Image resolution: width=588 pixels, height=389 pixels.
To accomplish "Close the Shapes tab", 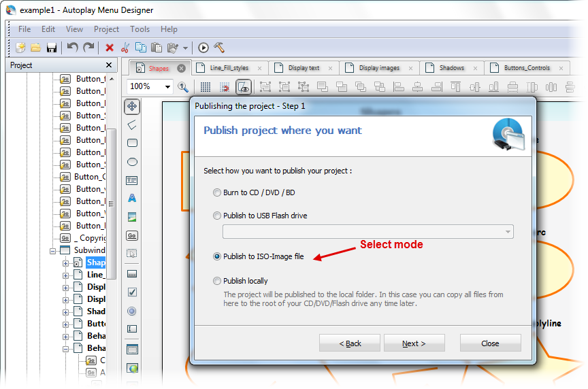I will point(182,68).
